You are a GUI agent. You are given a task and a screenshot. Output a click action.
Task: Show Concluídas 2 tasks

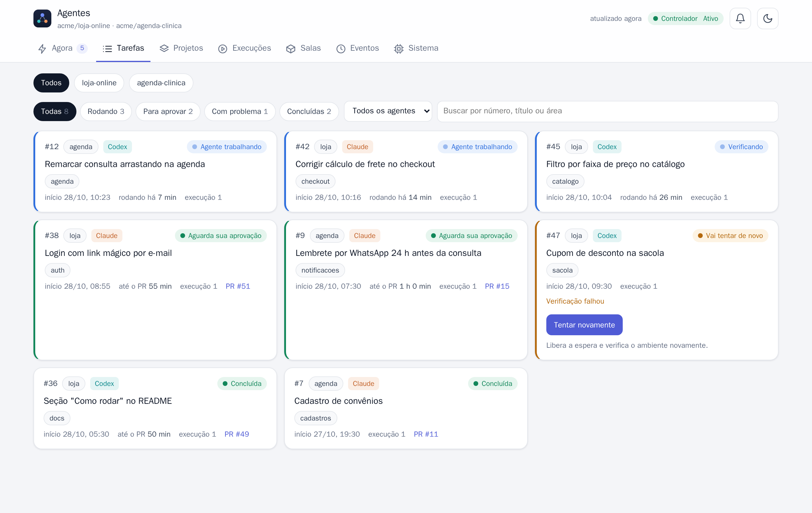(309, 112)
